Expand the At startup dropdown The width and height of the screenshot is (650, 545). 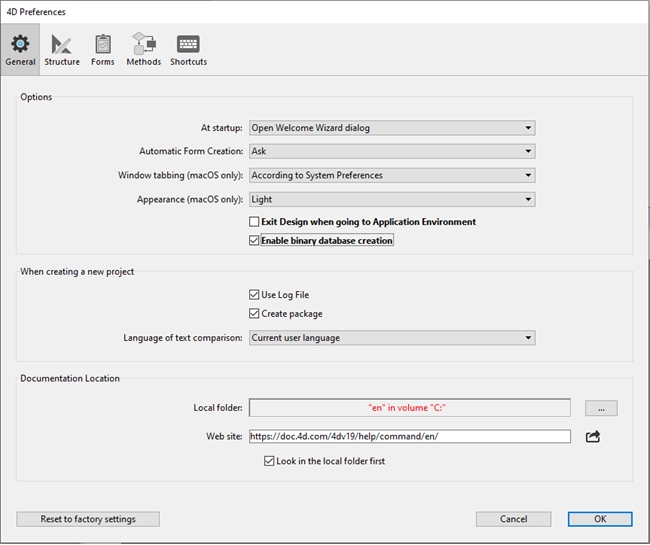(391, 128)
